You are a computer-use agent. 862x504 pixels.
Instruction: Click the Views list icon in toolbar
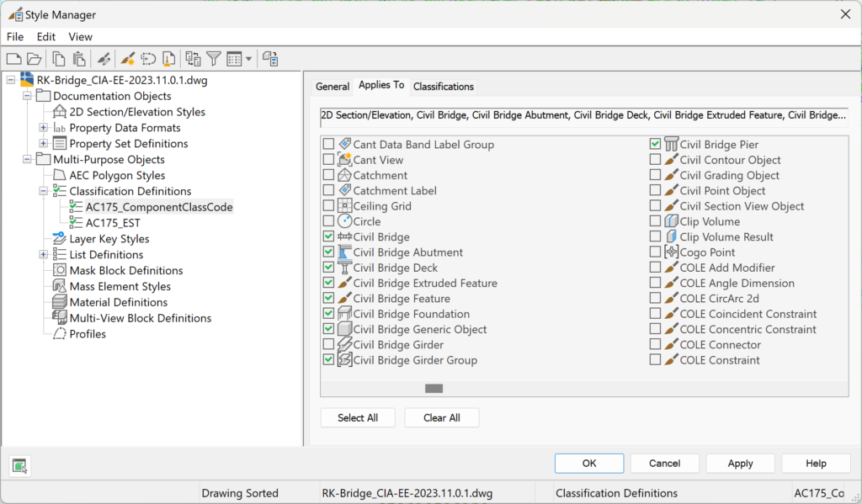[x=234, y=59]
